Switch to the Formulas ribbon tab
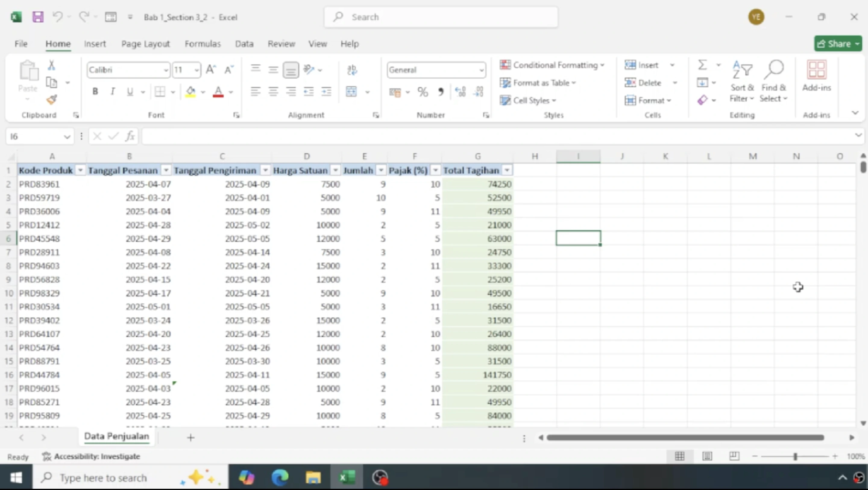Viewport: 868px width, 490px height. (203, 43)
